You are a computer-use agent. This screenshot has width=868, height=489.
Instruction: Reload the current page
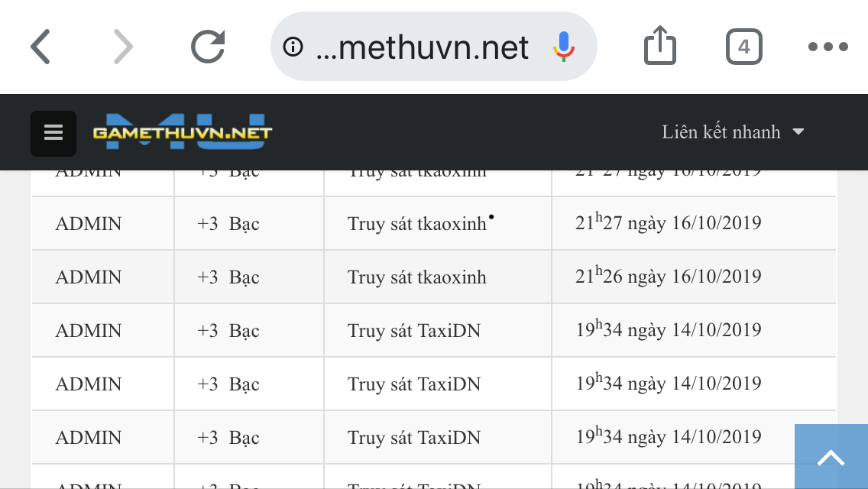click(208, 47)
